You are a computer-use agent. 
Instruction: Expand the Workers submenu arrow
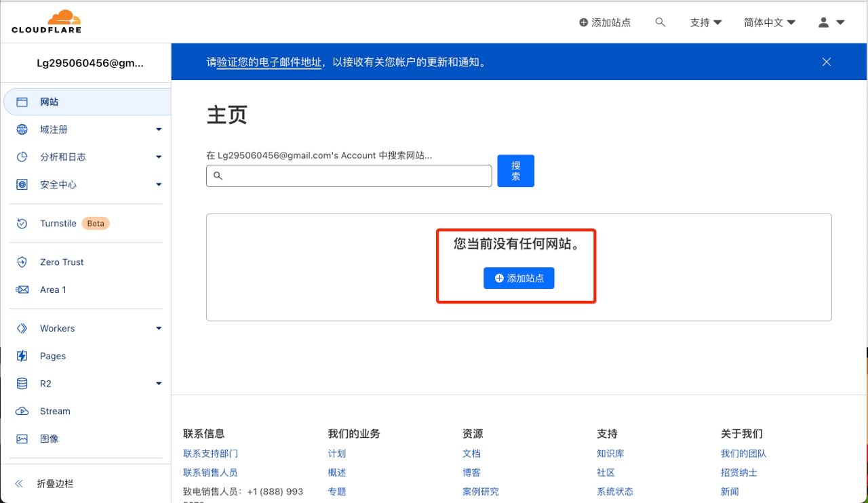(159, 328)
